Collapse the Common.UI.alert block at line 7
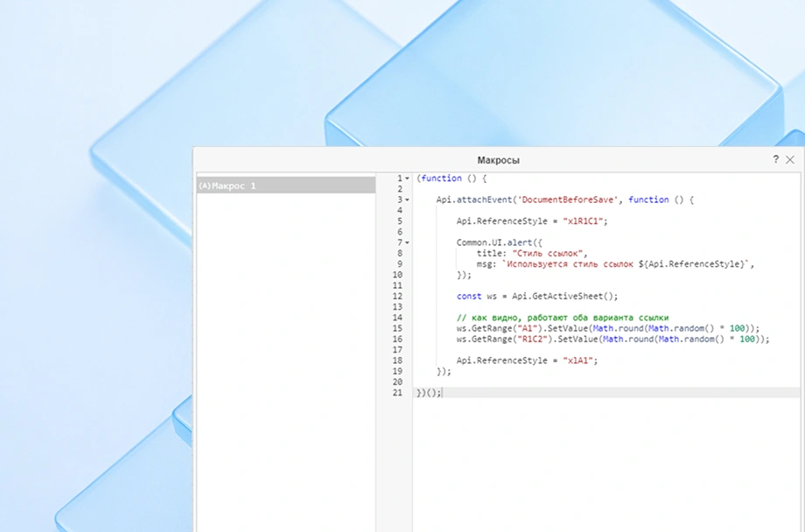 (407, 243)
